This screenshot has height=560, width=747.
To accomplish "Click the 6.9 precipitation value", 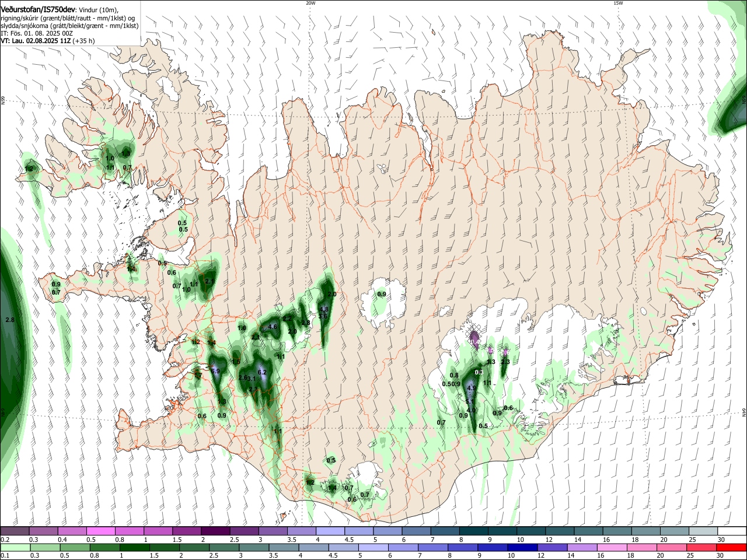I will point(215,371).
